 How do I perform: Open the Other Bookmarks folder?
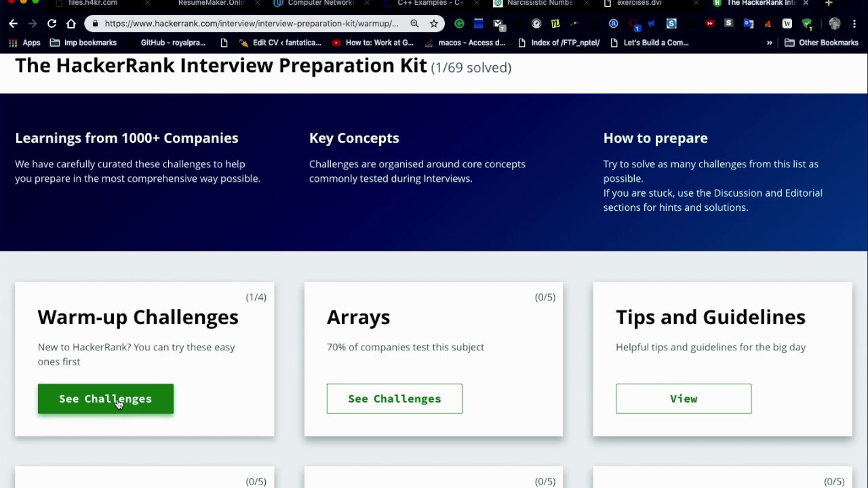(821, 43)
